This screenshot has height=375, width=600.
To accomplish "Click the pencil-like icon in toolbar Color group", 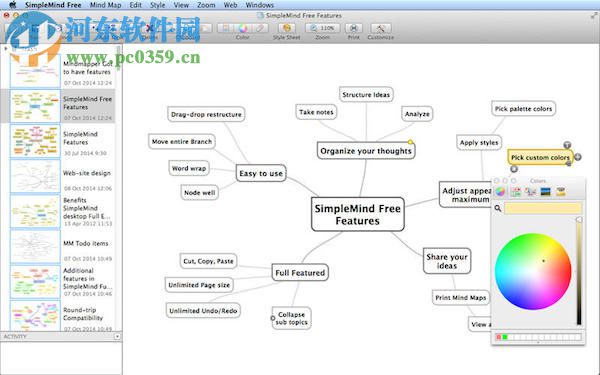I will (260, 28).
